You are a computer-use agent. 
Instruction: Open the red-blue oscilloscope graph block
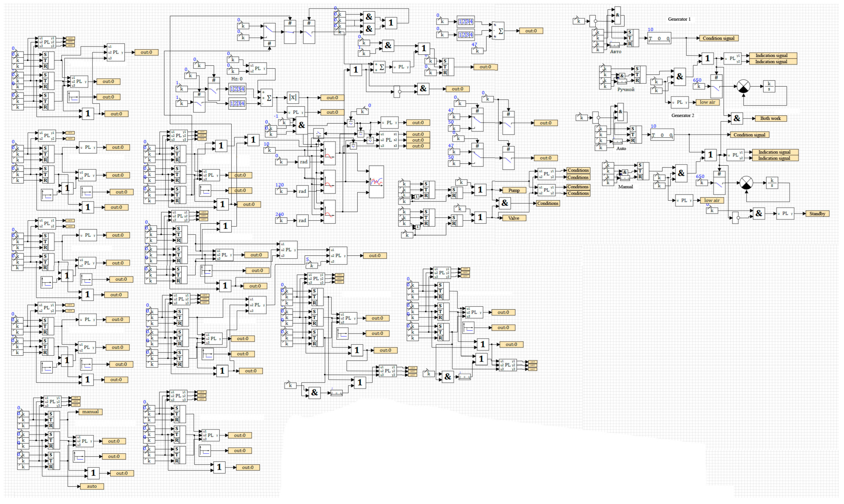pos(376,182)
